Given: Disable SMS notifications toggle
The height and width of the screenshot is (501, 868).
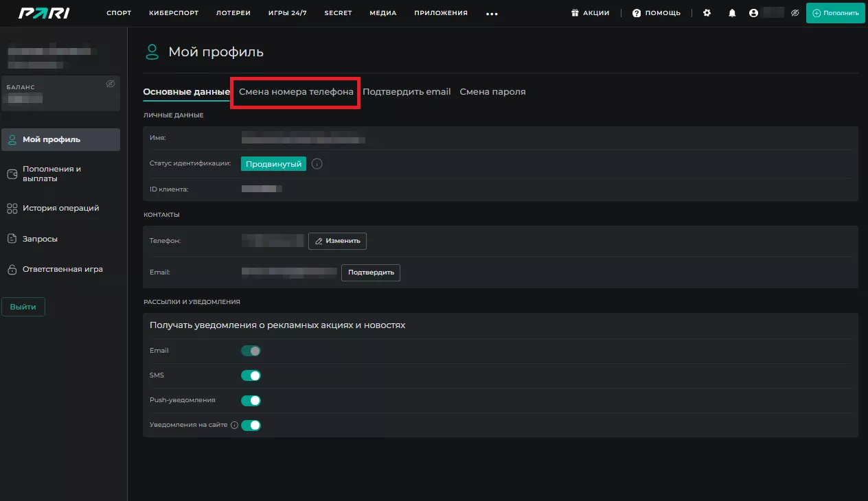Looking at the screenshot, I should click(251, 375).
